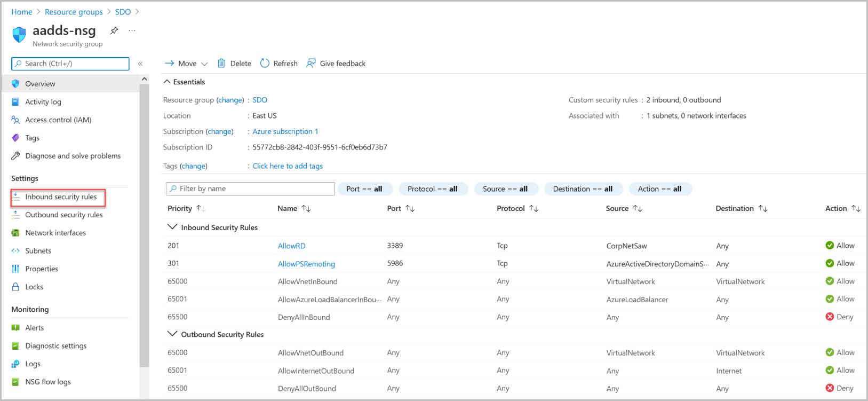868x401 pixels.
Task: Click the sidebar scrollbar up arrow
Action: click(x=144, y=79)
